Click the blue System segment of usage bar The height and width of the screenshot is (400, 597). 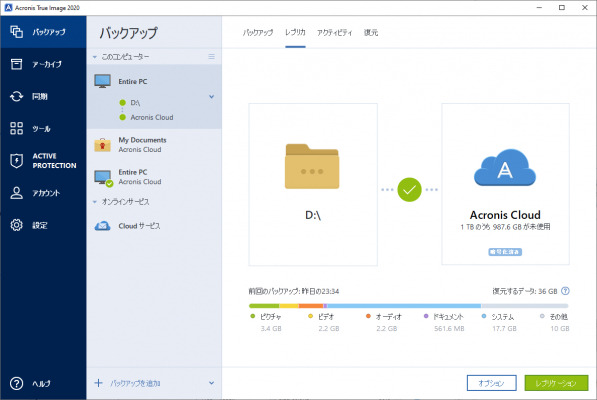(404, 306)
